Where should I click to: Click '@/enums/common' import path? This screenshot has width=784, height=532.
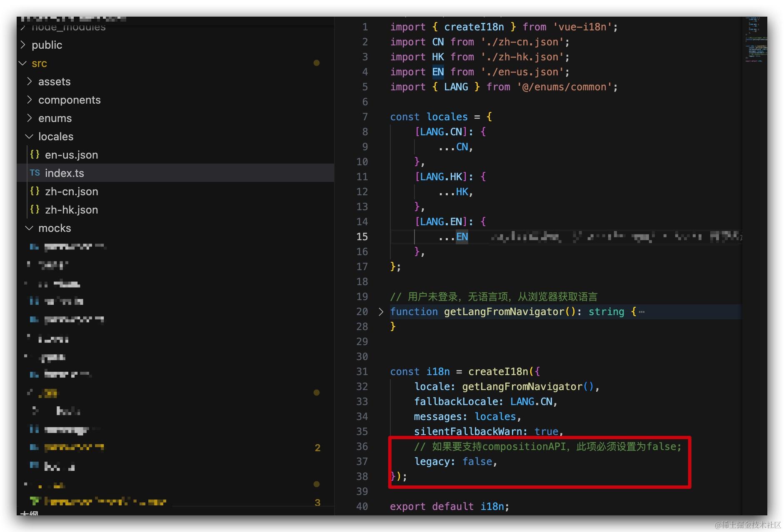564,87
